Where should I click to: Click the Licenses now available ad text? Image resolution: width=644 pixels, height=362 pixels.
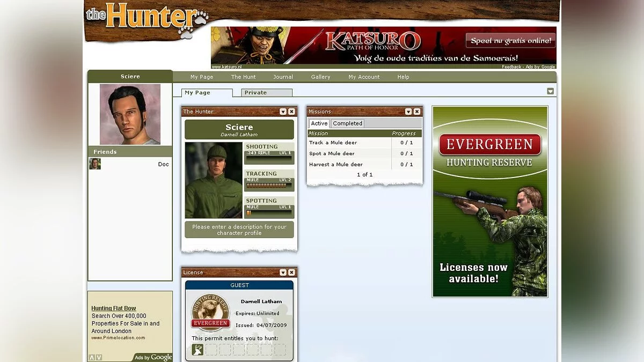point(473,273)
